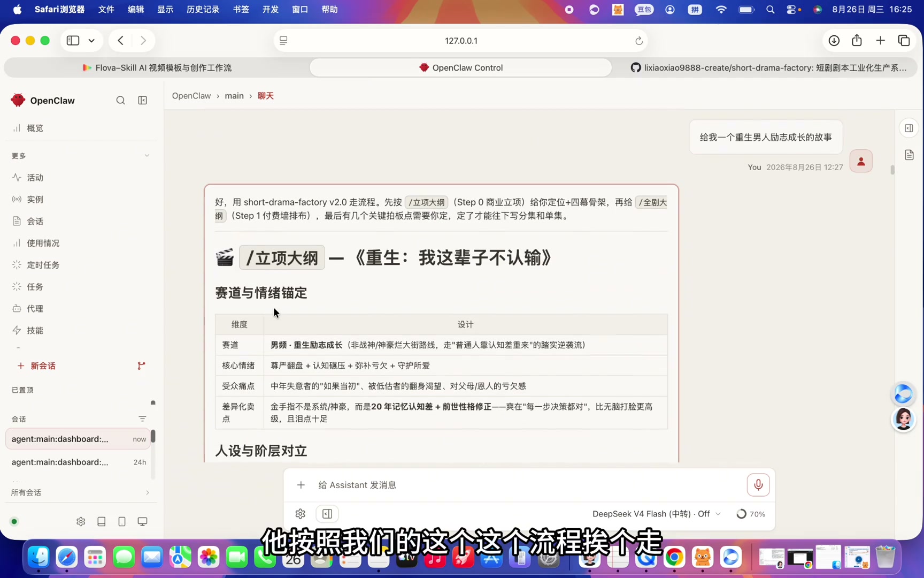
Task: Open Spotlight search in menu bar
Action: (770, 10)
